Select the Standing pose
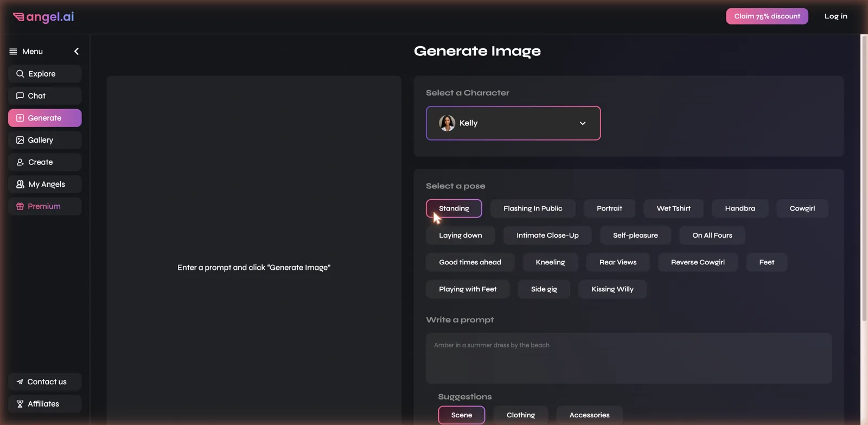The height and width of the screenshot is (425, 868). pyautogui.click(x=454, y=208)
